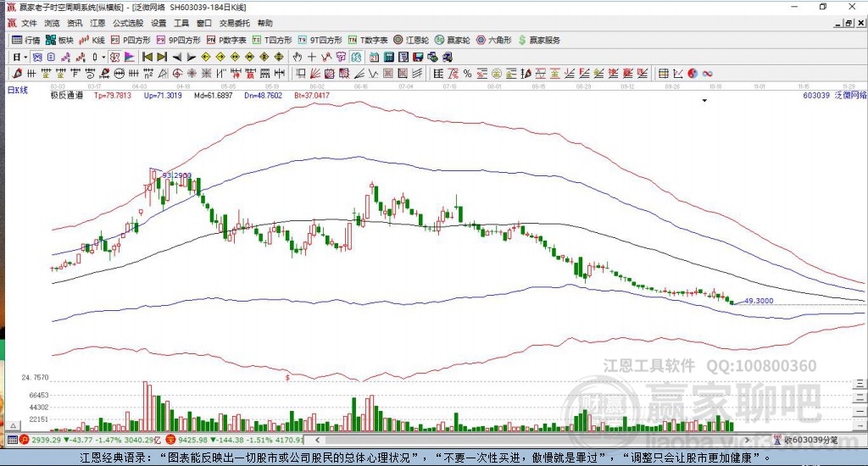Open the 文件 menu
This screenshot has width=868, height=466.
29,23
